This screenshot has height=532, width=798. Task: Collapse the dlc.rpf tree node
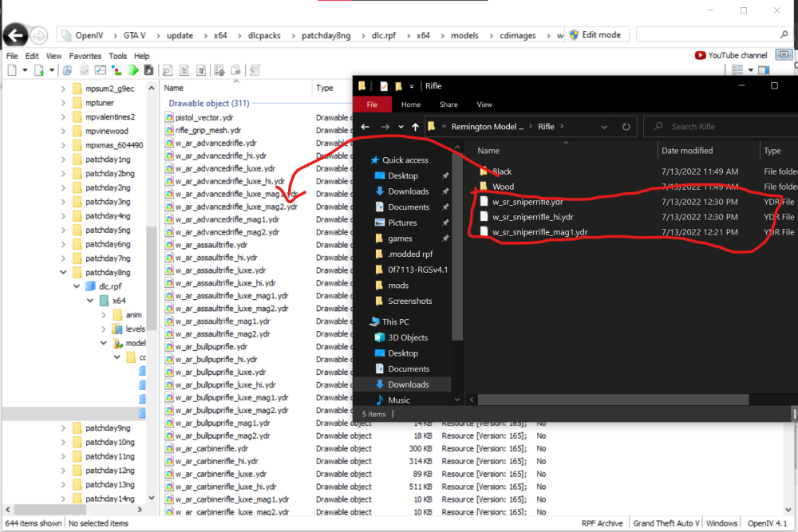77,286
